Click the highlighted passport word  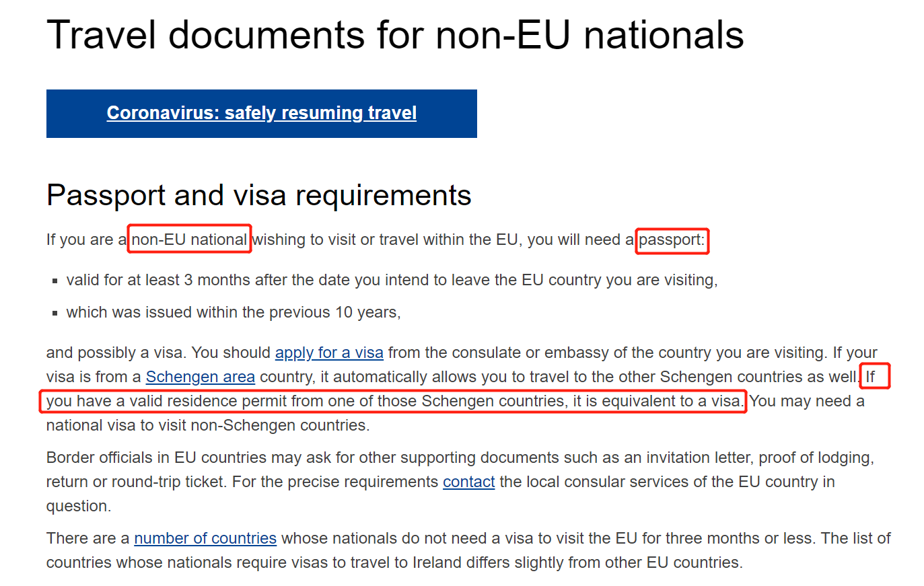click(671, 240)
